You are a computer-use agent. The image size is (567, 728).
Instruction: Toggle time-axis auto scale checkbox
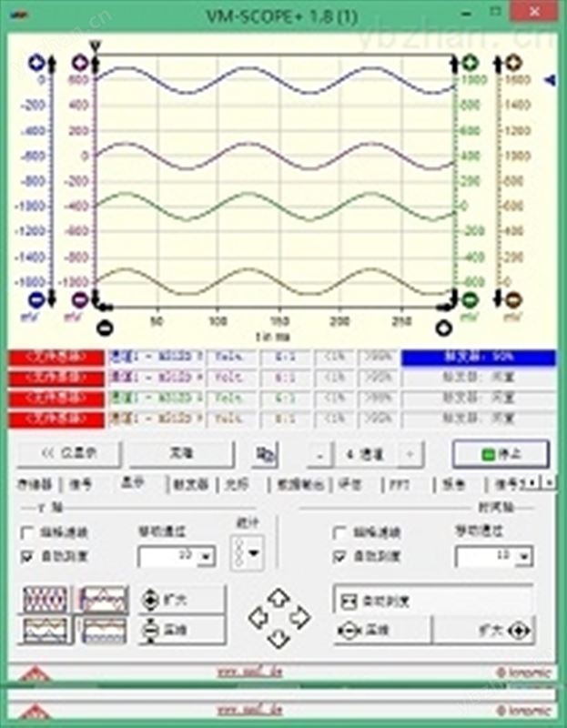pos(339,556)
